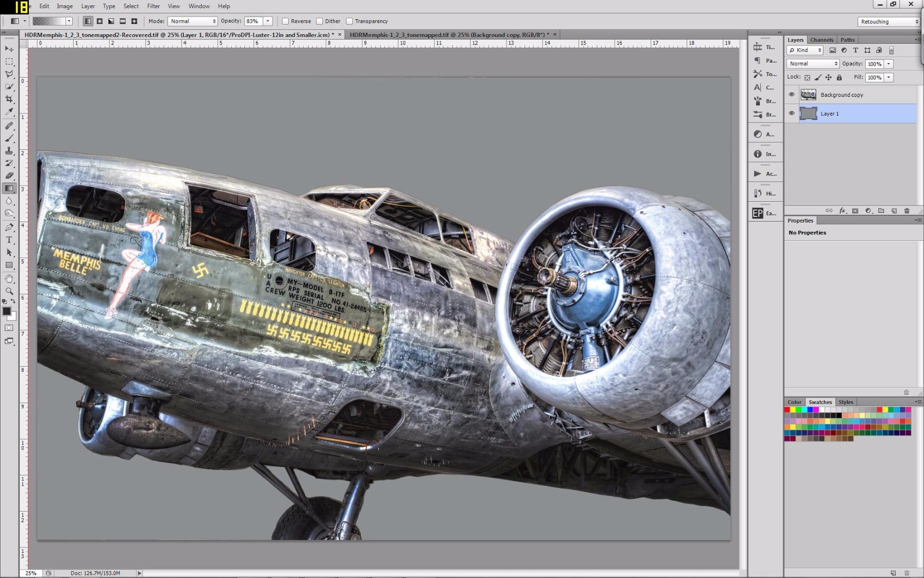This screenshot has height=578, width=924.
Task: Change screen mode from toolbox
Action: [9, 341]
